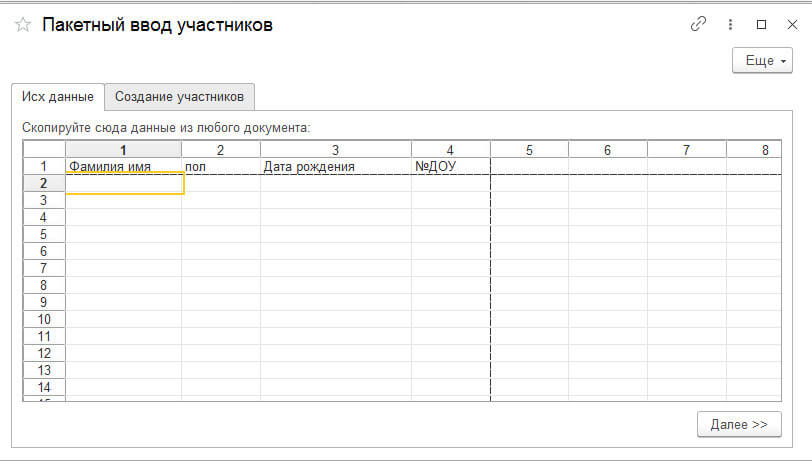Select all cells via top-left corner box

pyautogui.click(x=44, y=150)
